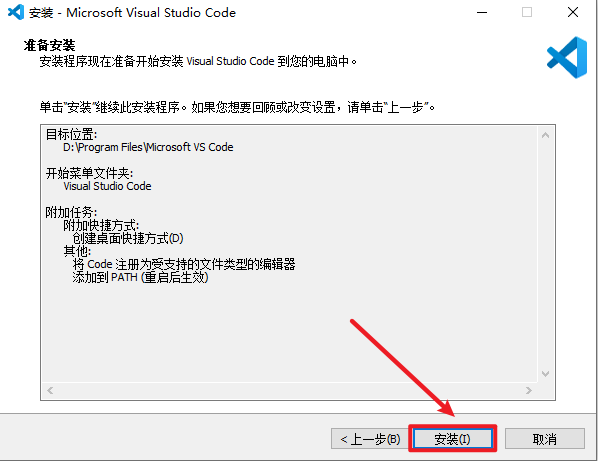This screenshot has height=461, width=598.
Task: Click the Visual Studio Code start menu entry
Action: click(x=107, y=186)
